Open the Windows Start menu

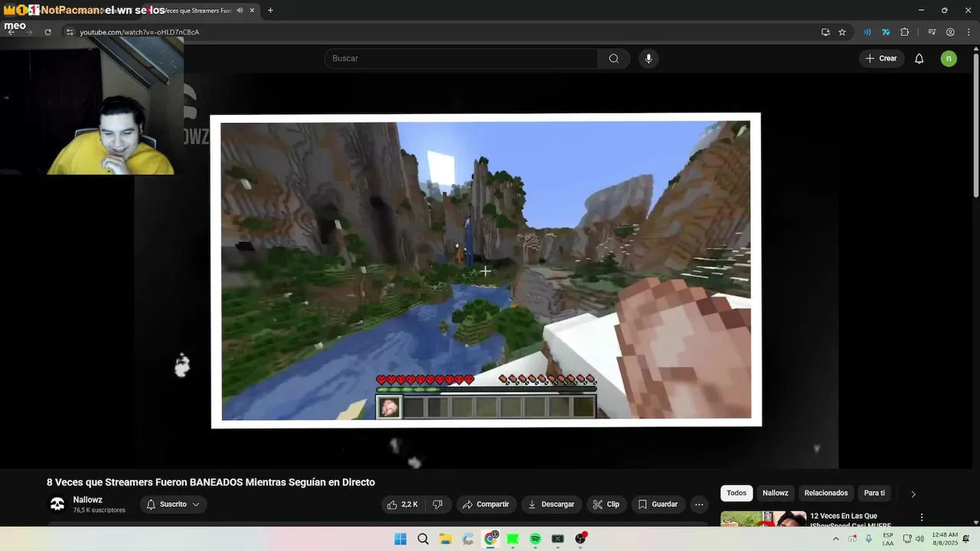(400, 539)
